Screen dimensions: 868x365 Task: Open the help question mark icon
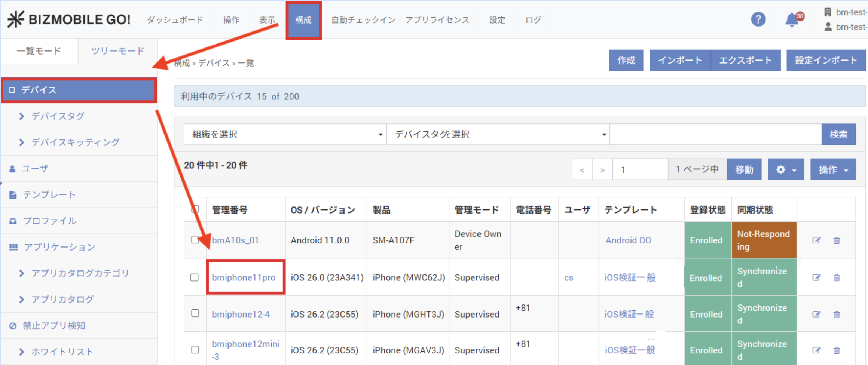[x=758, y=19]
